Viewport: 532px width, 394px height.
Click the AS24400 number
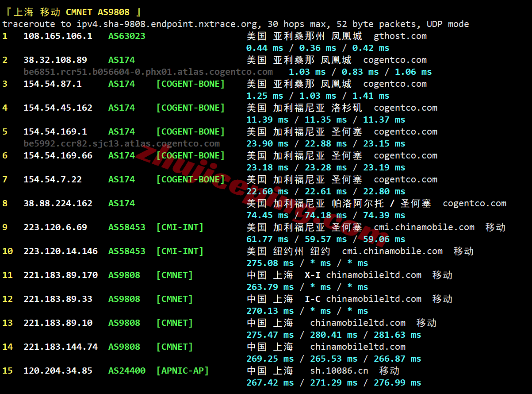(x=127, y=371)
